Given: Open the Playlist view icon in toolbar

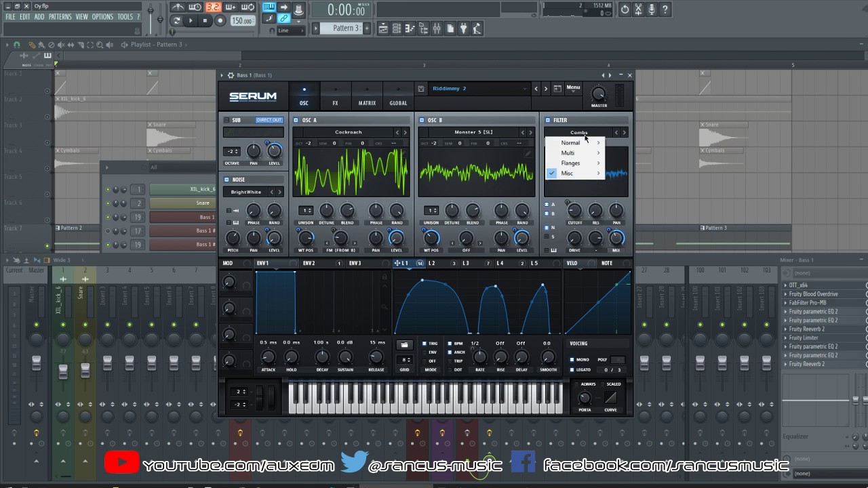Looking at the screenshot, I should pos(384,28).
